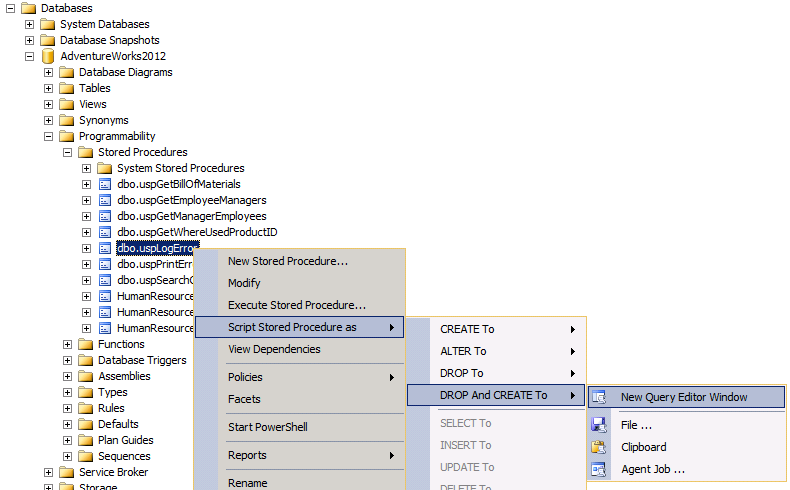Expand the Tables folder node

pos(49,88)
